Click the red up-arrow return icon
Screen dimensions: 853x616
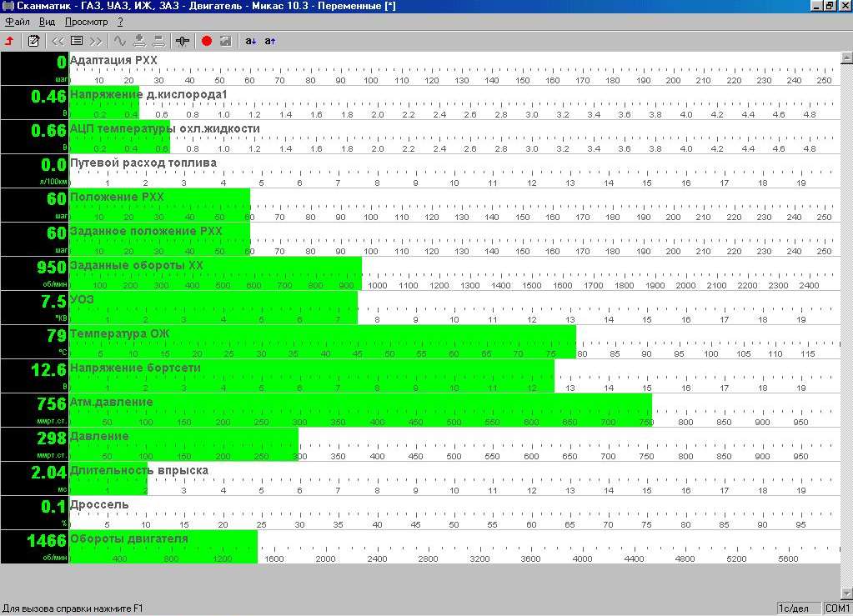[10, 40]
